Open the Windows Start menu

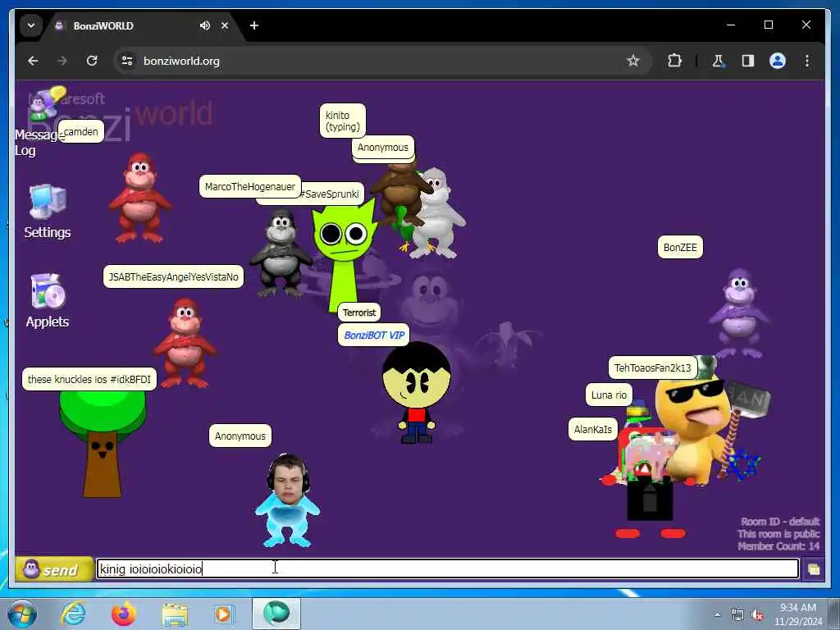click(22, 614)
